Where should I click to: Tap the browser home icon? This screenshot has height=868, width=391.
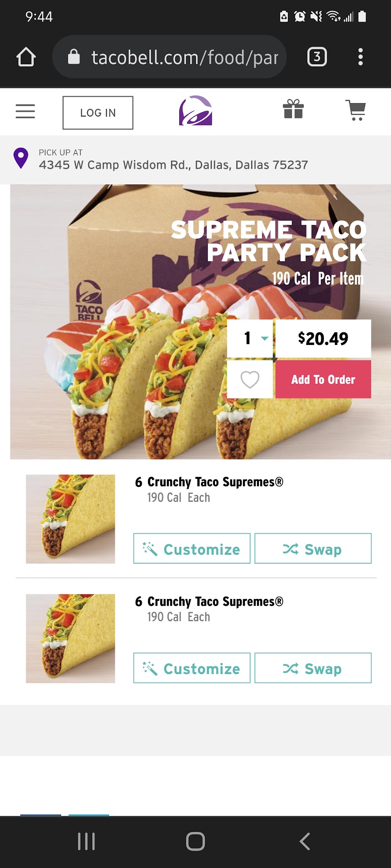click(26, 57)
